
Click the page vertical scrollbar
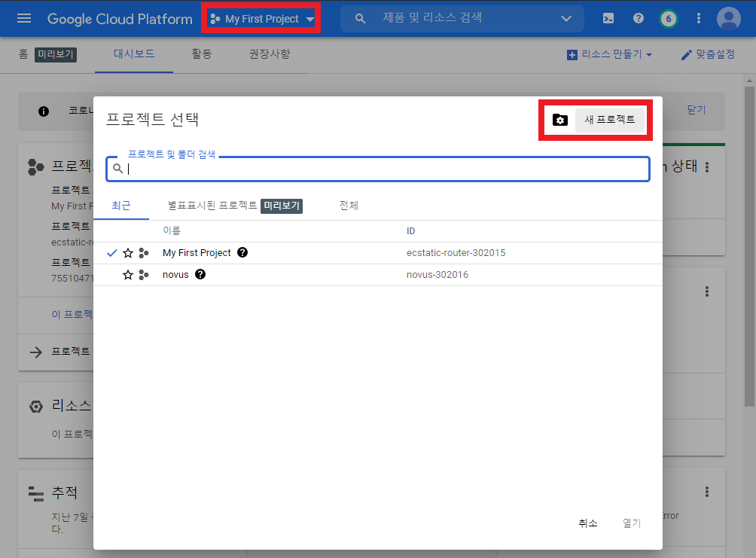748,246
